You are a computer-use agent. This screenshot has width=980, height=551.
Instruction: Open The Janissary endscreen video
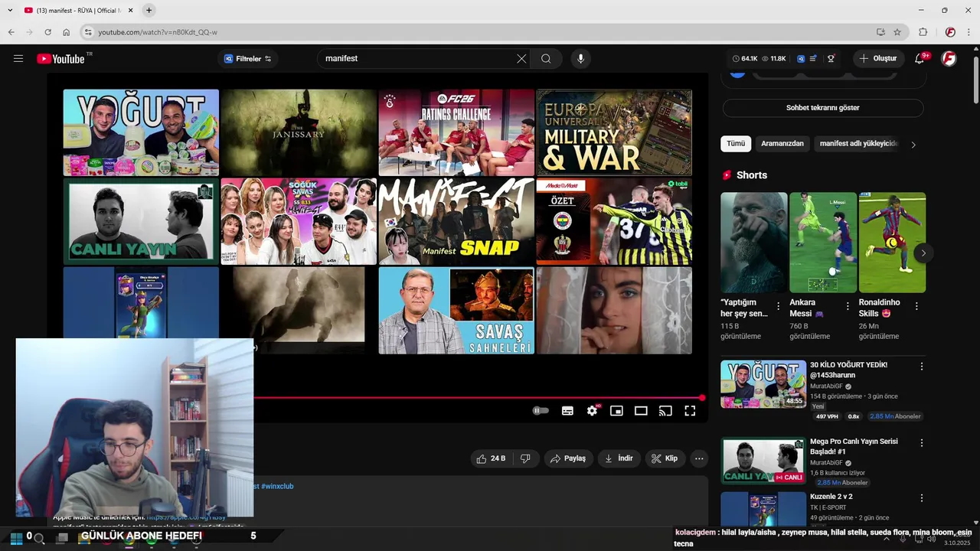[x=299, y=132]
